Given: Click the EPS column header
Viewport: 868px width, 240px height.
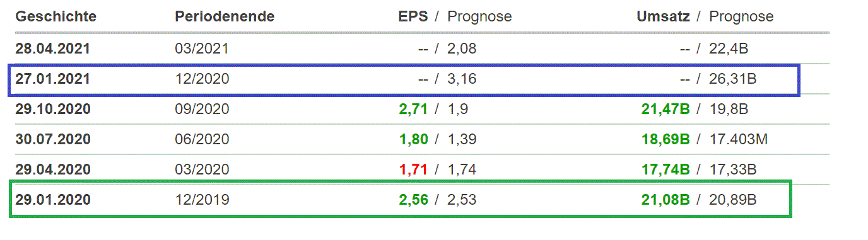Looking at the screenshot, I should [414, 16].
